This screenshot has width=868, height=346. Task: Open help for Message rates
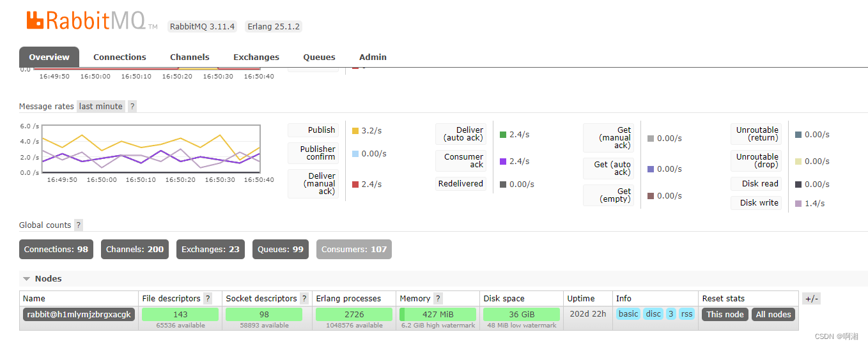(132, 107)
